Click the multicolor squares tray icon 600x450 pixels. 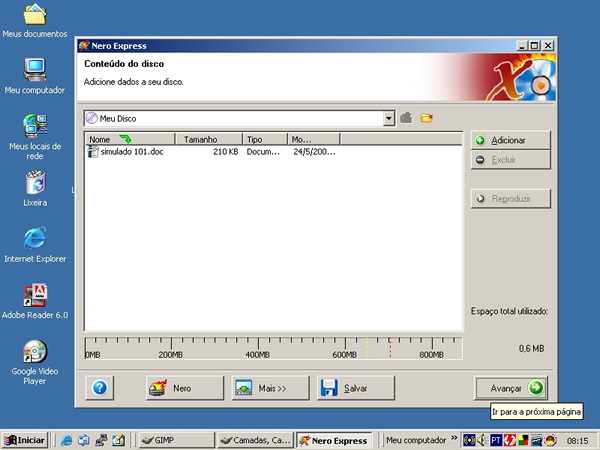tap(523, 440)
